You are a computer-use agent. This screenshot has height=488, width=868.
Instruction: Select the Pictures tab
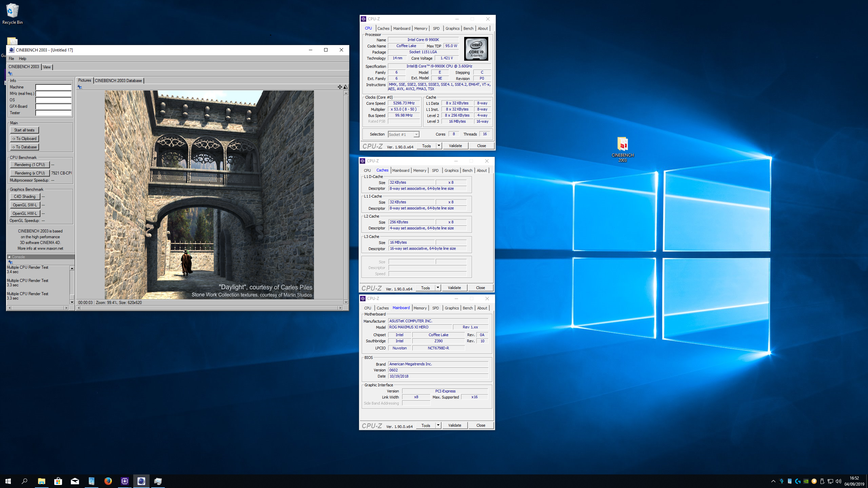click(x=84, y=80)
